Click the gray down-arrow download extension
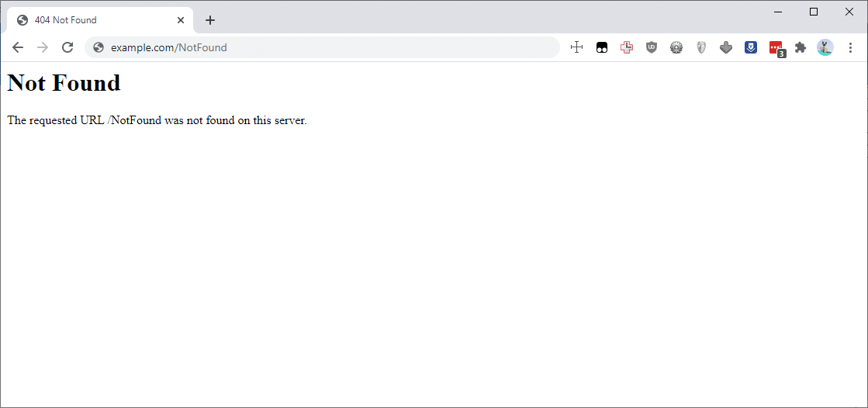868x408 pixels. click(726, 47)
